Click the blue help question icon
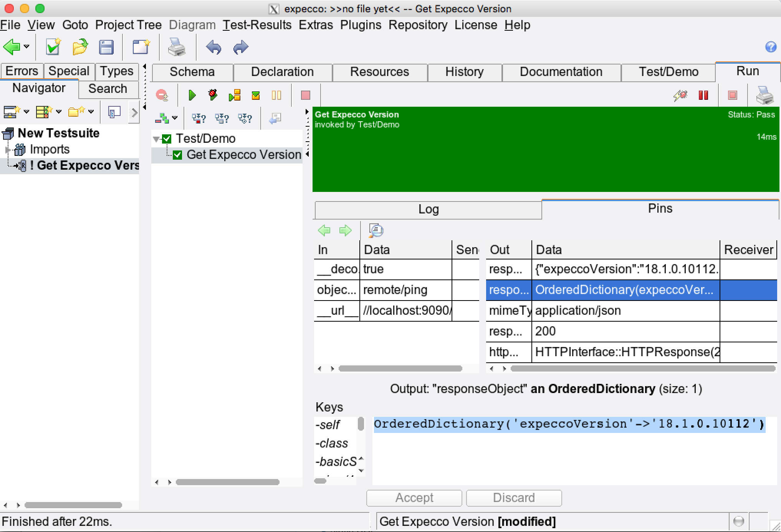This screenshot has width=781, height=532. [771, 47]
